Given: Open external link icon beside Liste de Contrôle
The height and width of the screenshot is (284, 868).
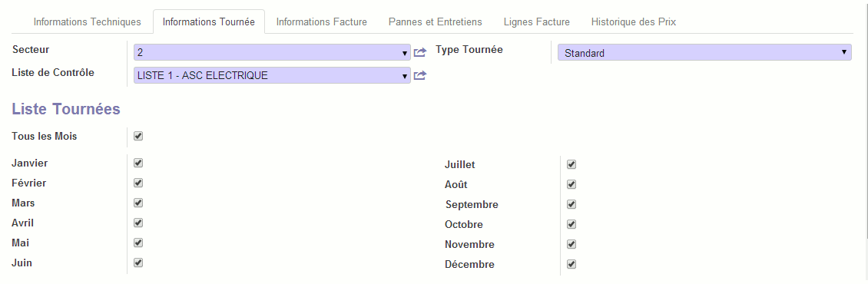Looking at the screenshot, I should tap(420, 75).
